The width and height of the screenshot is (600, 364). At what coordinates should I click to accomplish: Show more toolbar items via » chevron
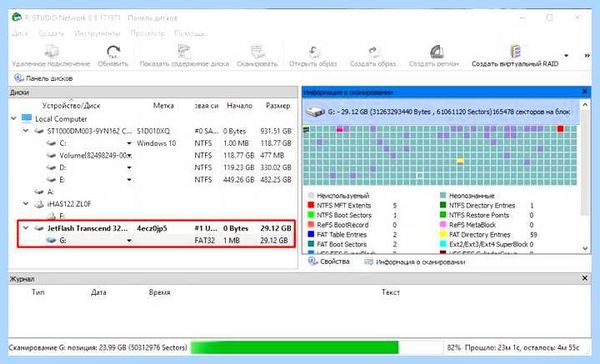[587, 56]
